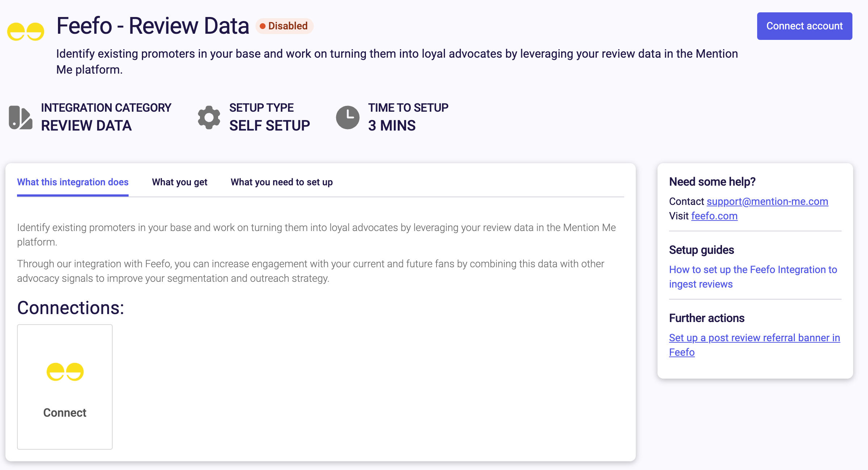This screenshot has height=470, width=868.
Task: Click the time to setup clock icon
Action: click(x=348, y=117)
